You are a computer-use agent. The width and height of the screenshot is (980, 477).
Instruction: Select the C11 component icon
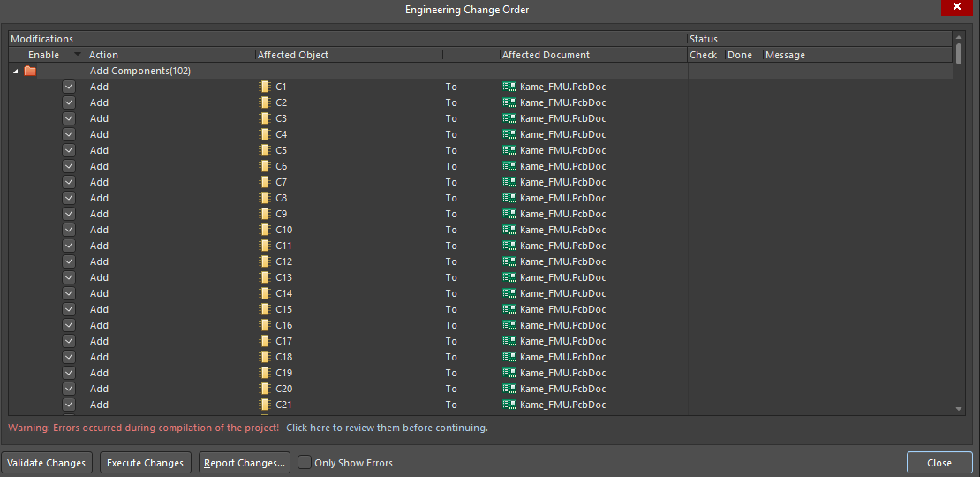(265, 246)
